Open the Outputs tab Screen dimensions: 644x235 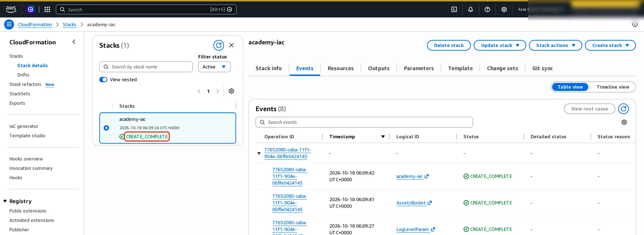379,68
